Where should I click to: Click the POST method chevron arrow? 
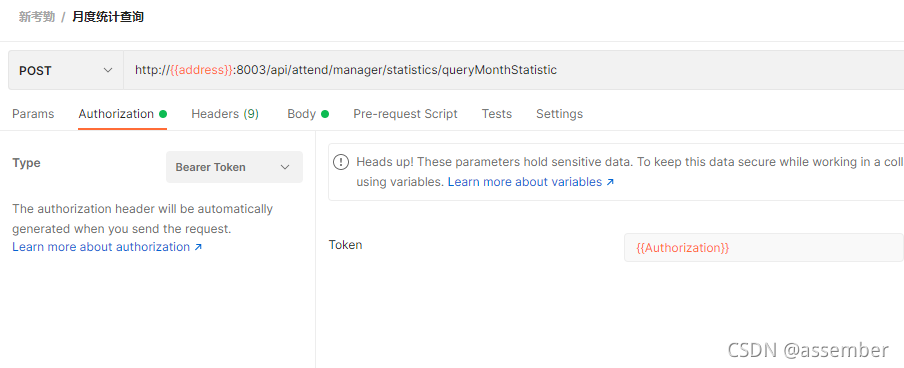[x=108, y=70]
